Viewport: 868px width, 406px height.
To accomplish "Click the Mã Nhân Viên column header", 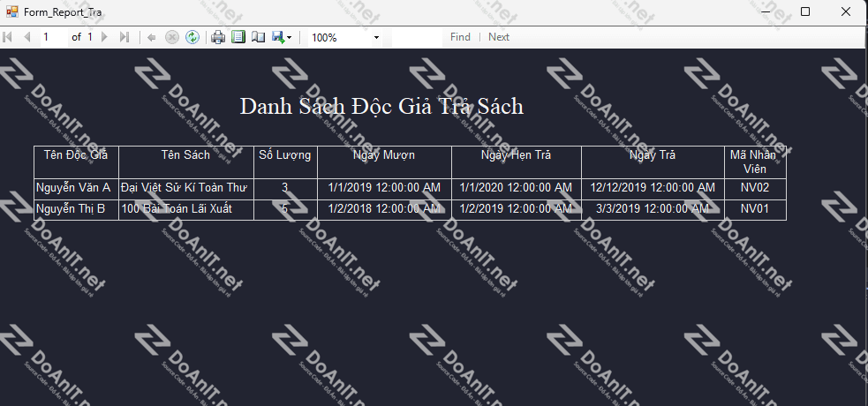I will point(755,162).
